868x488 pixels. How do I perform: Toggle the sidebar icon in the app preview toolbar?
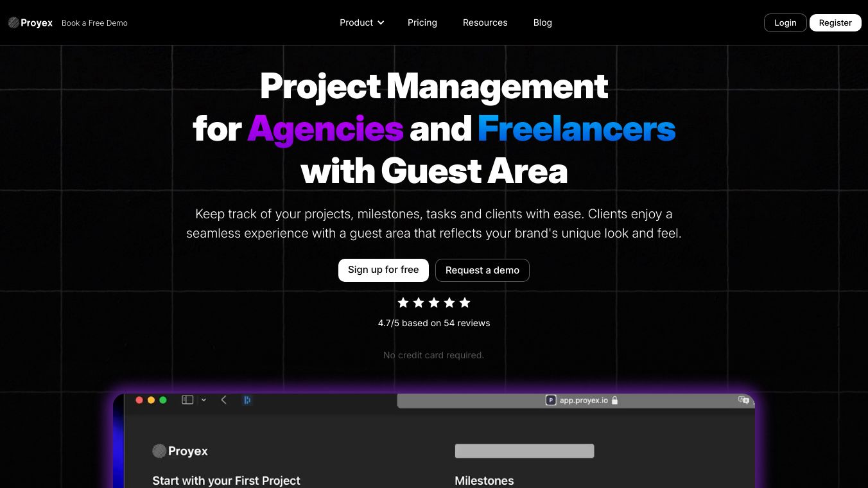(187, 400)
